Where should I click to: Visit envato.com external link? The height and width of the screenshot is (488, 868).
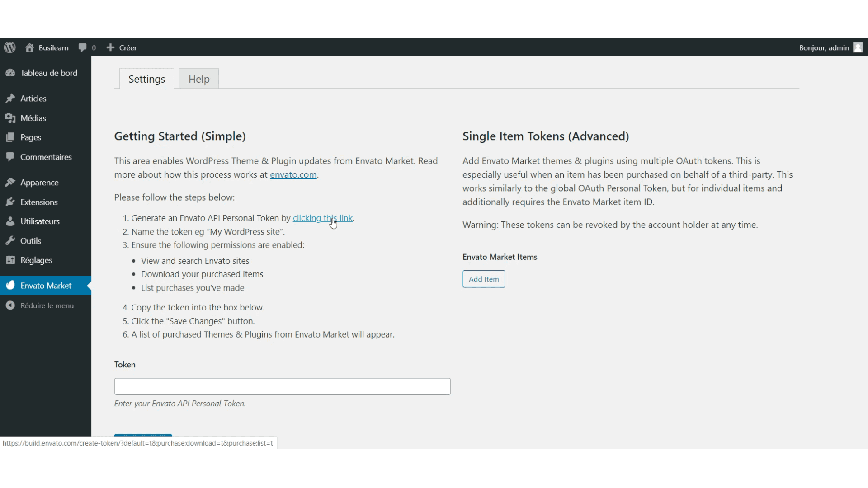[292, 174]
